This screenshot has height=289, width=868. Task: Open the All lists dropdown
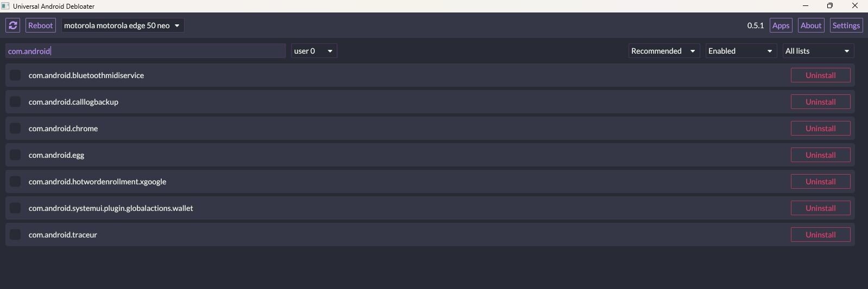coord(818,51)
